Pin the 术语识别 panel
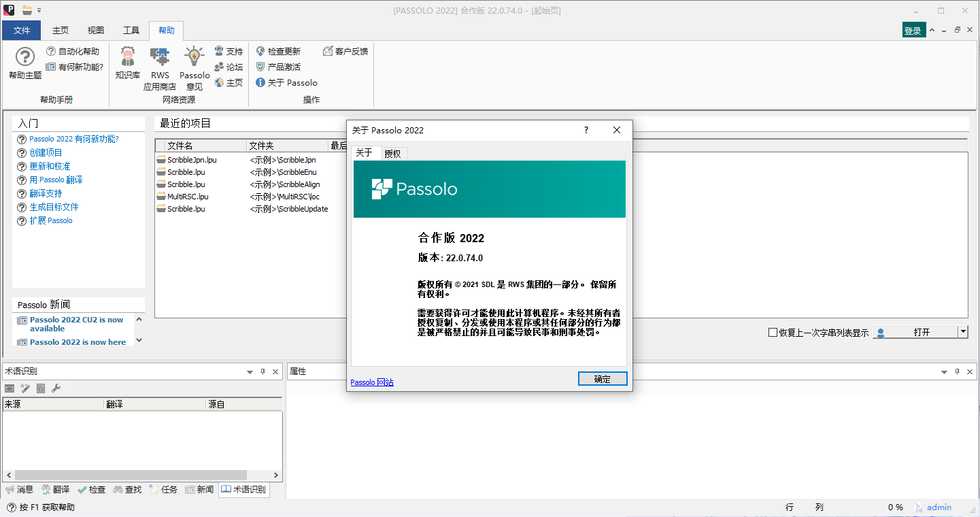 pos(263,371)
